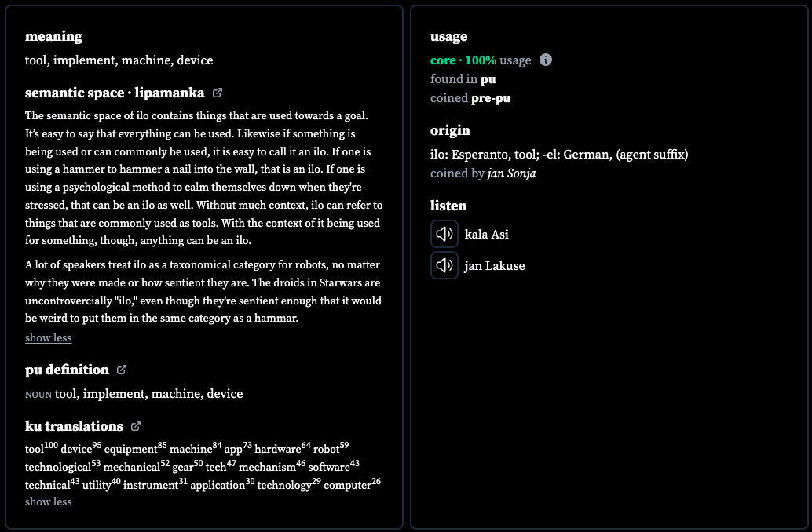The height and width of the screenshot is (532, 812).
Task: Select the jan Lakuse audio label
Action: click(495, 265)
